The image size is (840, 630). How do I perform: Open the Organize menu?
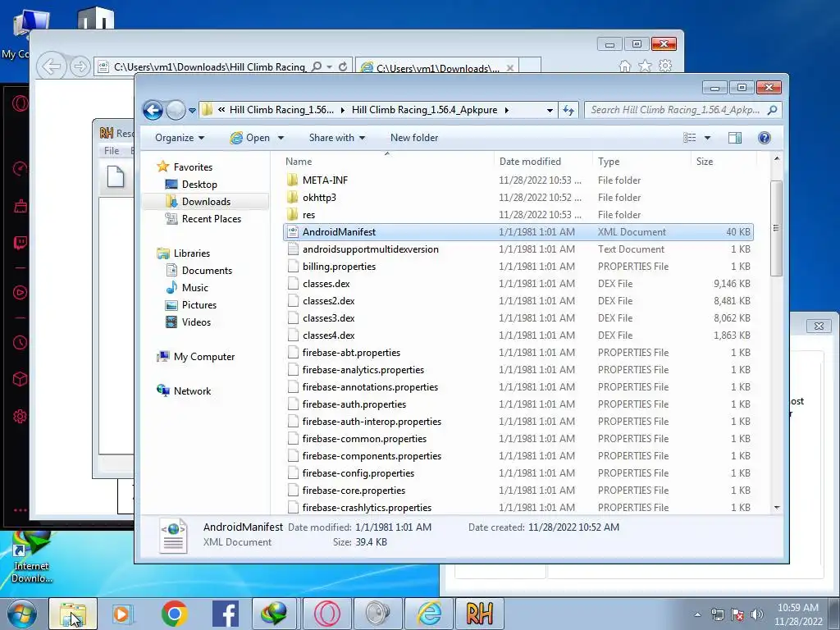(x=180, y=138)
